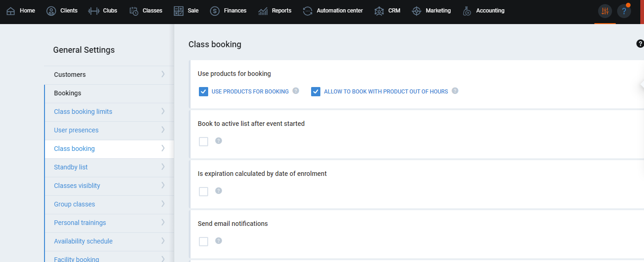Screen dimensions: 644x262
Task: Enable Book to active list after event started
Action: 204,142
